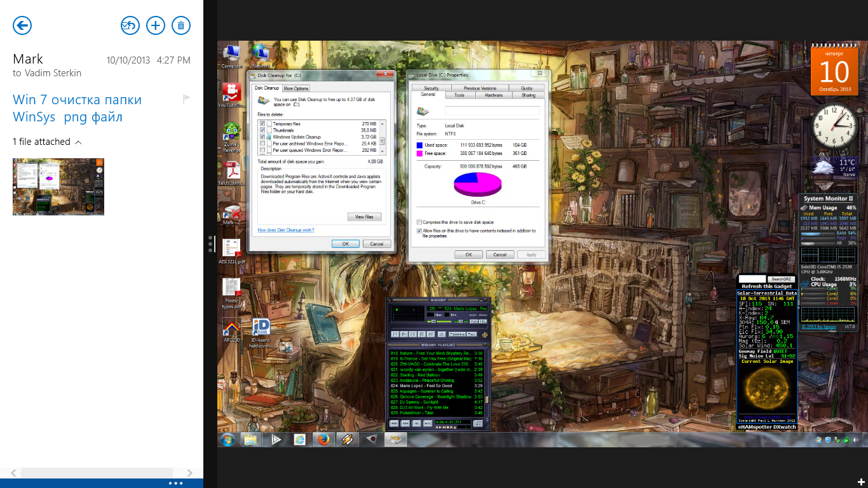Viewport: 868px width, 488px height.
Task: Open Winamp from the taskbar
Action: pyautogui.click(x=347, y=439)
